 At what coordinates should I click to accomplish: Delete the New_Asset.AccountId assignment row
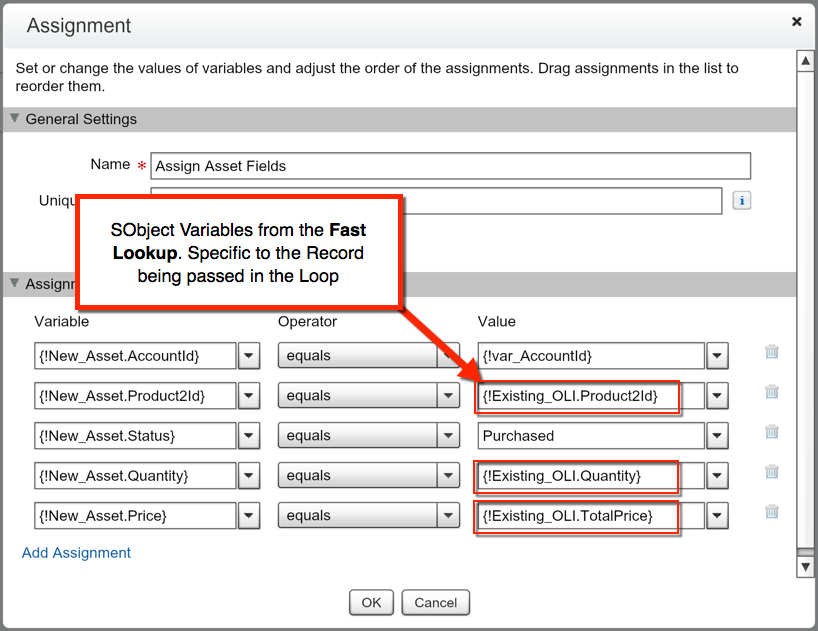coord(772,352)
